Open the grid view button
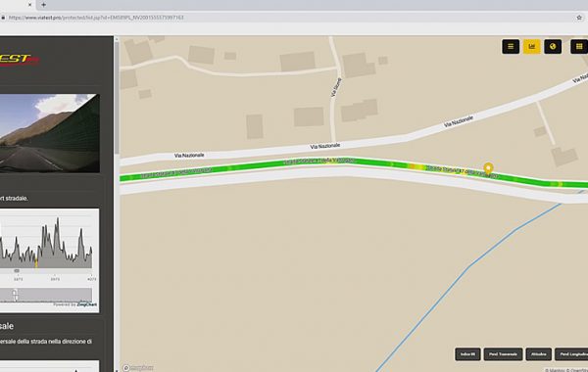 click(579, 46)
